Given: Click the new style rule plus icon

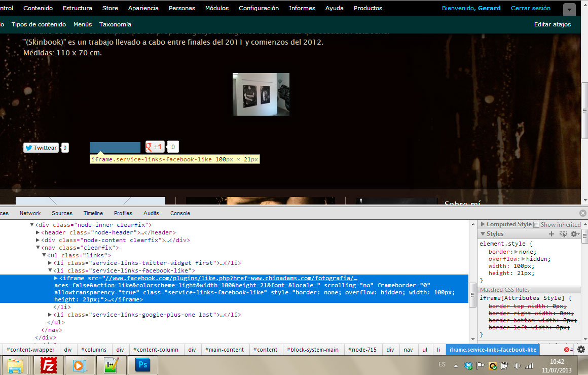Looking at the screenshot, I should (x=552, y=234).
